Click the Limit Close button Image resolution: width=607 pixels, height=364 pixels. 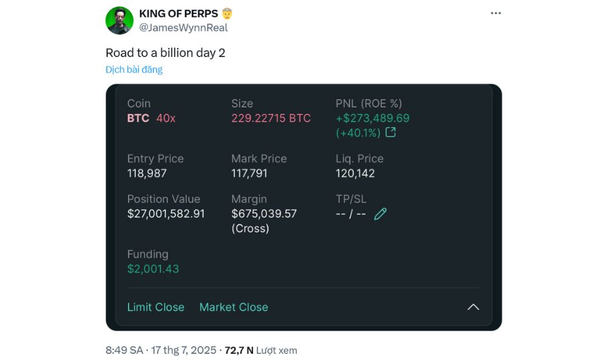155,307
